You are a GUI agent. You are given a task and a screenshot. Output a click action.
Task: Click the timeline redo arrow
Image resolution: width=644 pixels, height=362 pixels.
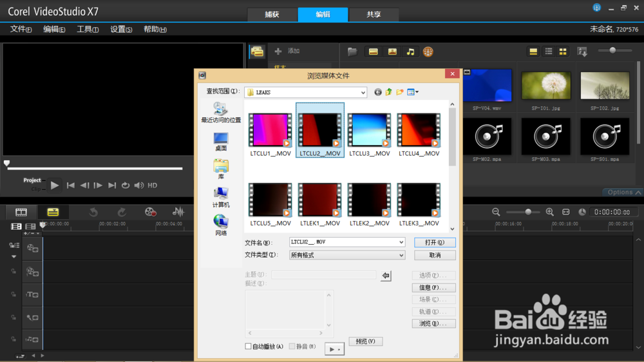(122, 212)
